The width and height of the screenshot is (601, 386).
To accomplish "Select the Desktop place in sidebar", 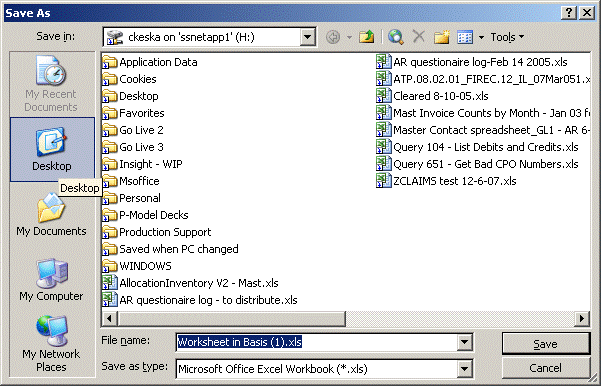I will coord(52,149).
